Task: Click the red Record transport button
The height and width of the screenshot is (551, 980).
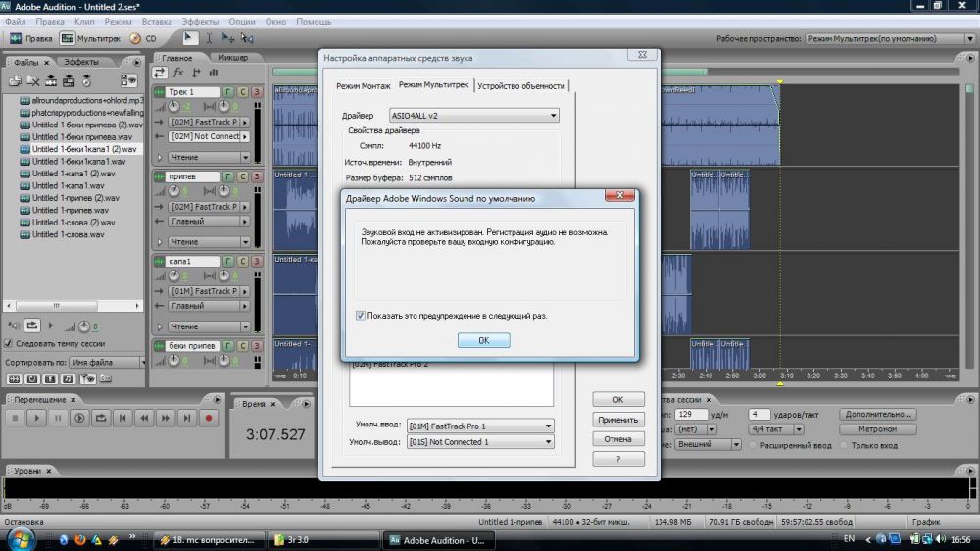Action: click(x=209, y=418)
